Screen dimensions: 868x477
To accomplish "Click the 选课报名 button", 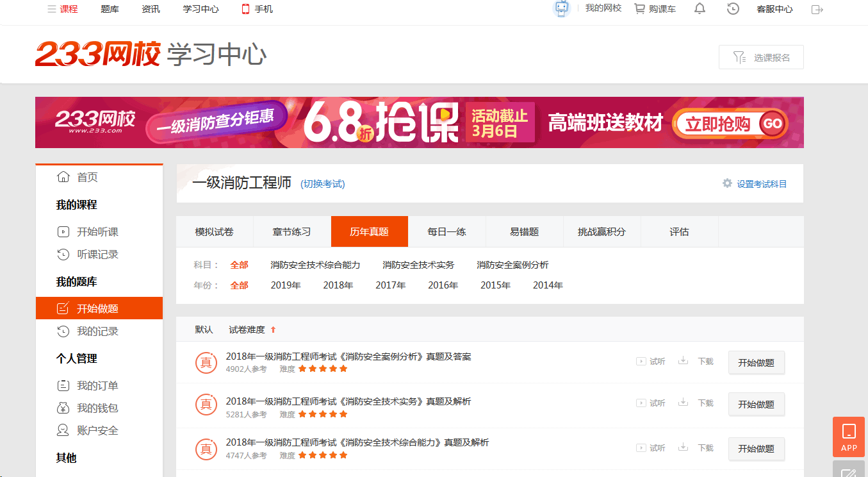I will click(x=761, y=57).
